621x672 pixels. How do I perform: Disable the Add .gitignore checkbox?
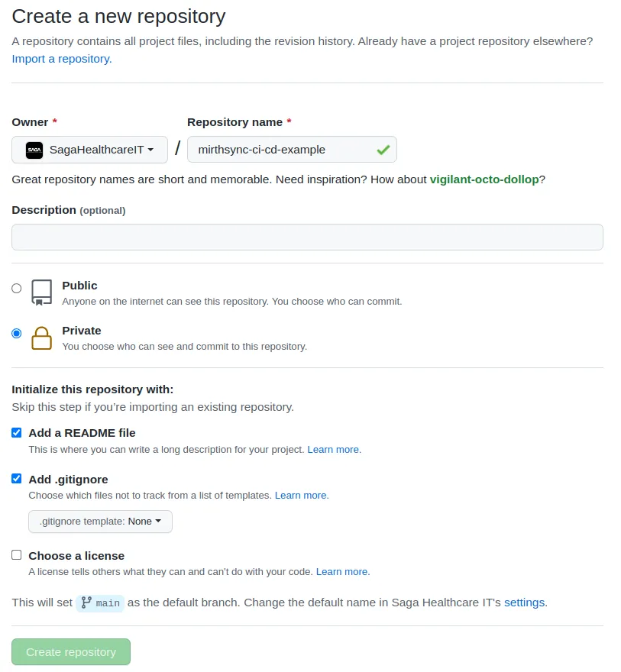[x=17, y=479]
